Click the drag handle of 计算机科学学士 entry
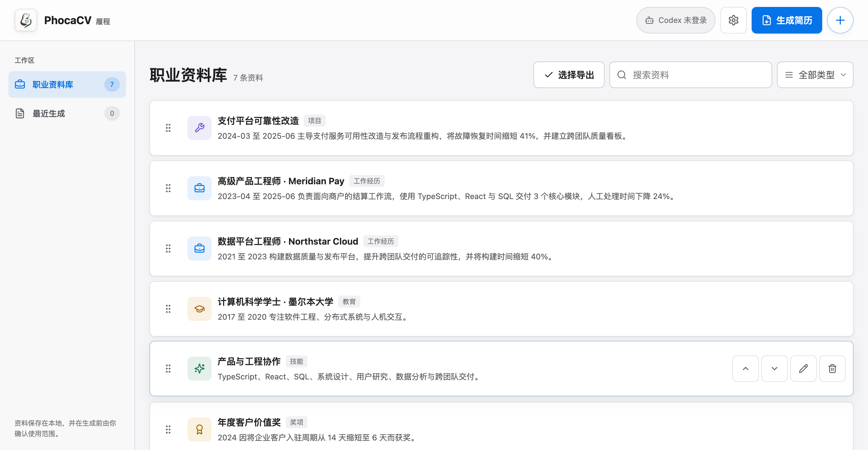This screenshot has width=868, height=450. pyautogui.click(x=168, y=309)
